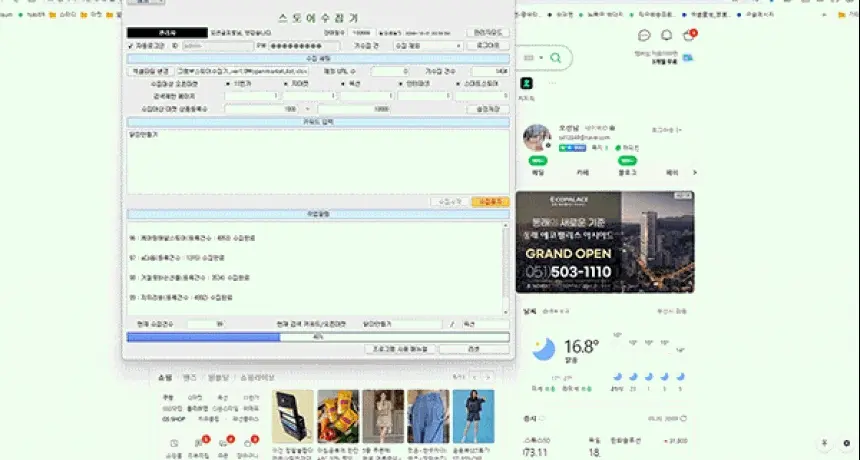Screen dimensions: 860x460
Task: Click the orange 수집중지 button
Action: click(x=490, y=202)
